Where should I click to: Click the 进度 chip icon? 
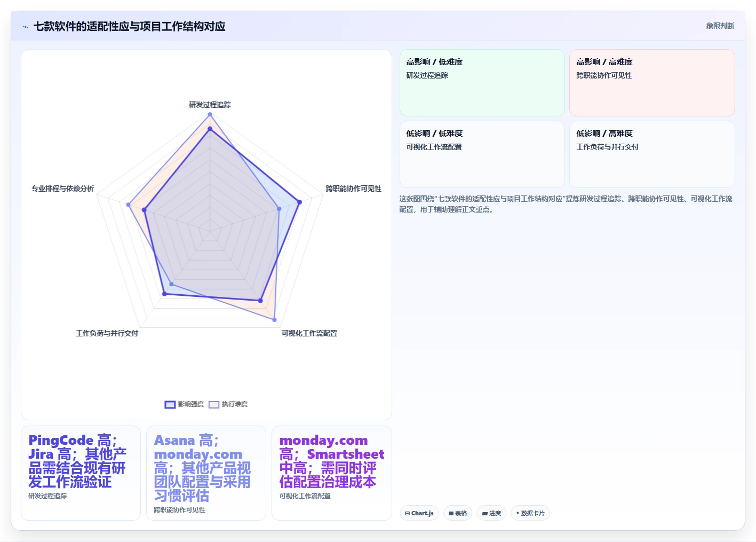484,513
